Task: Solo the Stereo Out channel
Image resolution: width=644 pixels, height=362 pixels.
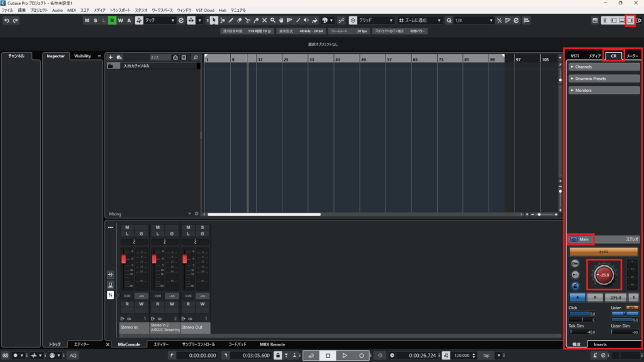Action: [x=202, y=227]
